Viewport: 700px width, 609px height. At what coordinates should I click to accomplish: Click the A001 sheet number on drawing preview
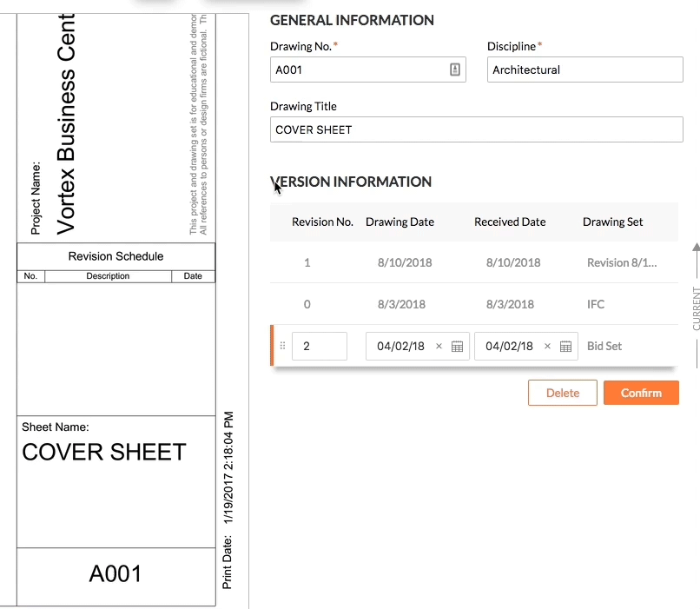coord(116,573)
